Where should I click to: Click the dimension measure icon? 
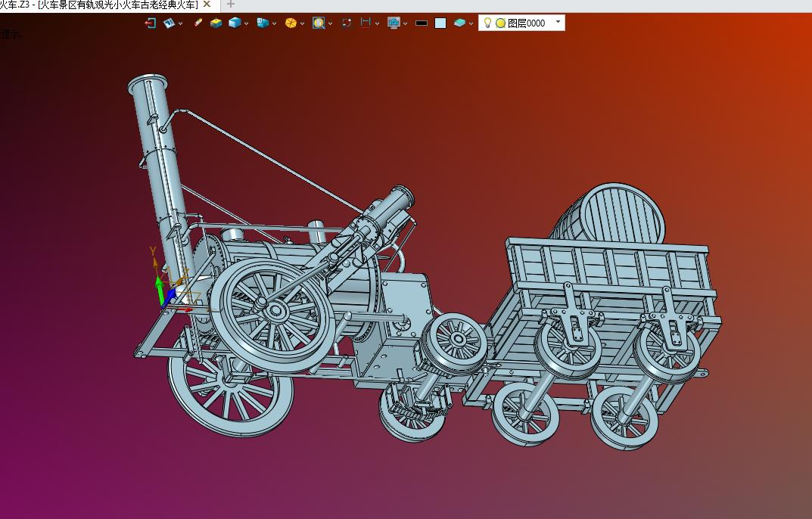(366, 23)
